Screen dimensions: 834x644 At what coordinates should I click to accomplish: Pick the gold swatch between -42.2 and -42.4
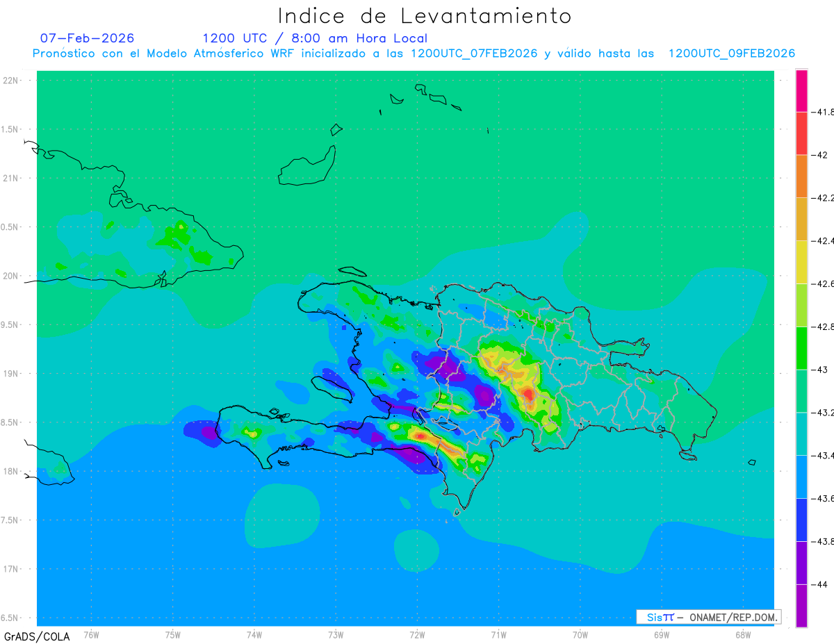pyautogui.click(x=801, y=219)
